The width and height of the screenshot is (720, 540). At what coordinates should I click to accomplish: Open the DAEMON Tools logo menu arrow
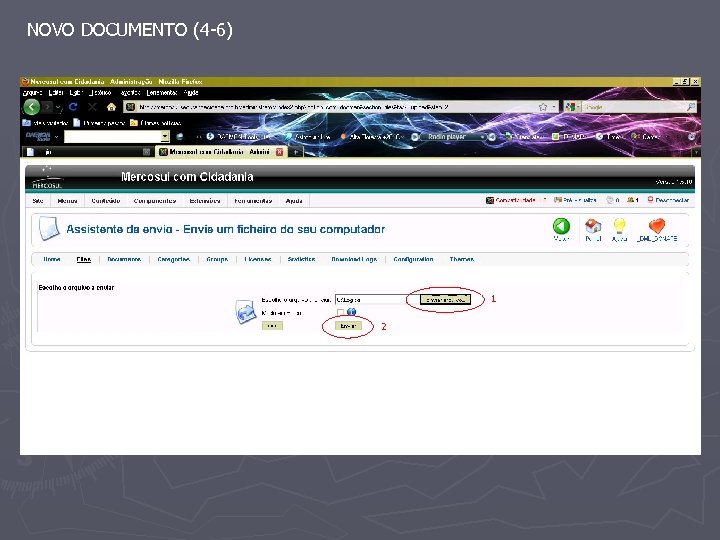click(x=56, y=137)
